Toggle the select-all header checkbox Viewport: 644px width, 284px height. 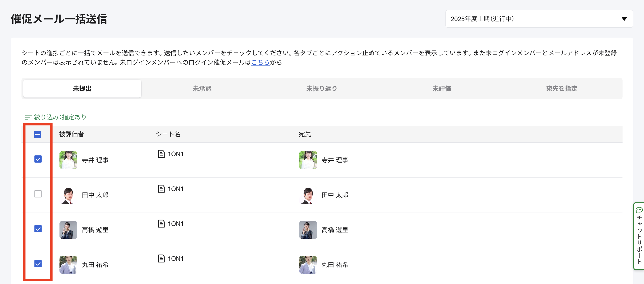38,135
